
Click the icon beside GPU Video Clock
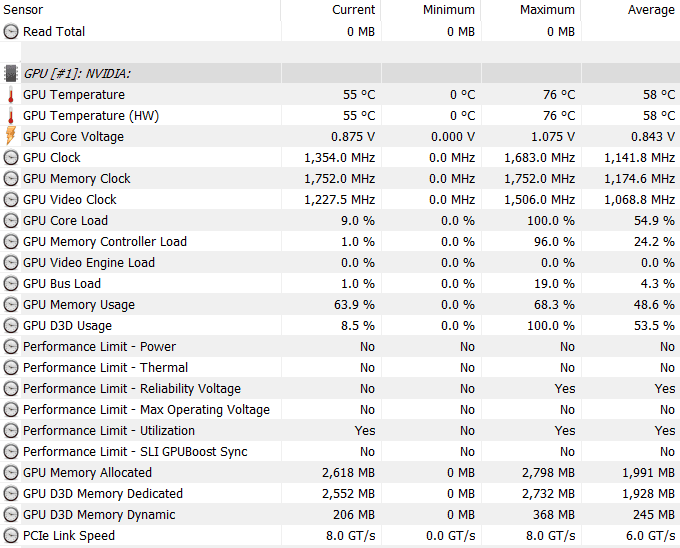tap(11, 199)
